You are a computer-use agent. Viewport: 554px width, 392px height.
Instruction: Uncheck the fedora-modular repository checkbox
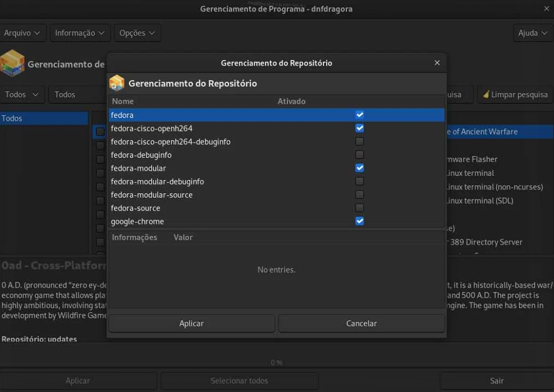tap(359, 168)
